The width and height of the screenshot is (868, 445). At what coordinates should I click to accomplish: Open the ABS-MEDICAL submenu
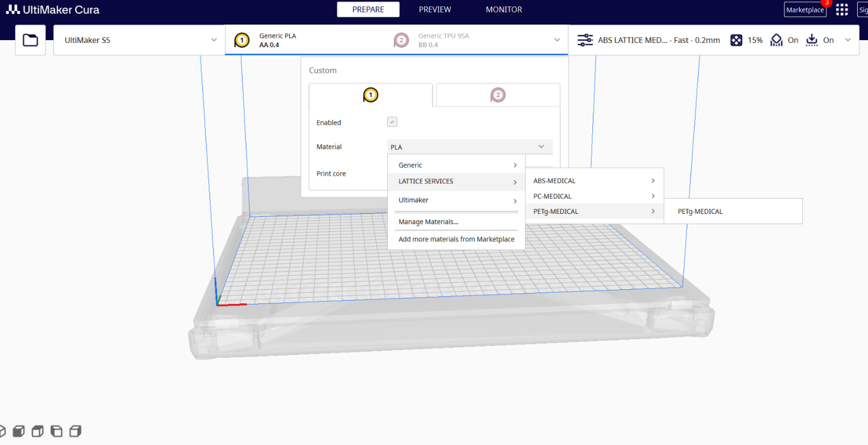point(594,180)
